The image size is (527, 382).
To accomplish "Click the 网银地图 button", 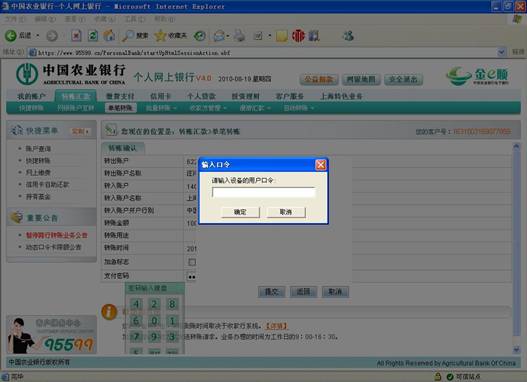I will tap(361, 80).
